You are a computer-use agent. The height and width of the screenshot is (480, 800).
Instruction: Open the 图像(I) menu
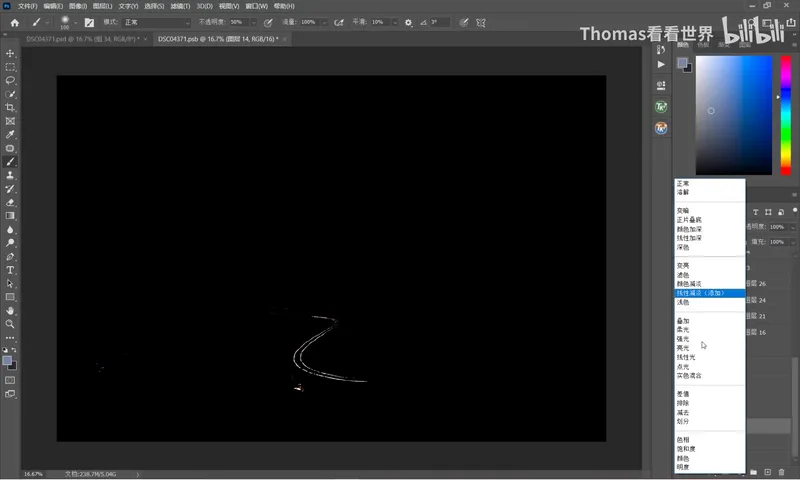click(78, 6)
